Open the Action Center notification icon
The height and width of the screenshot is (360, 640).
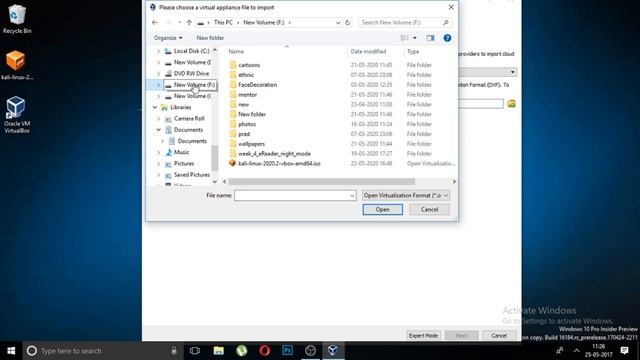[x=624, y=351]
